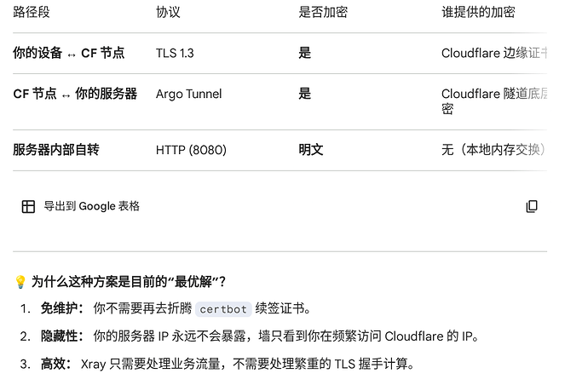Viewport: 588px width, 385px height.
Task: Click the certbot inline code chip
Action: [x=223, y=309]
